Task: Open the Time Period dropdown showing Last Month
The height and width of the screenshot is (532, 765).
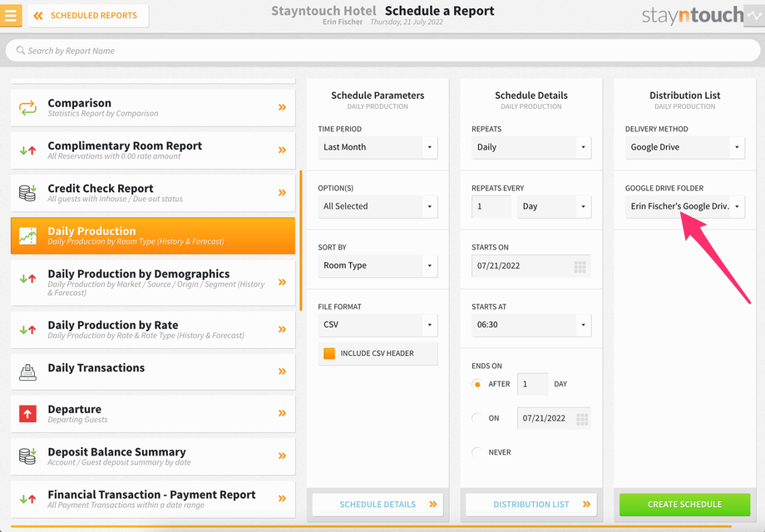Action: coord(378,147)
